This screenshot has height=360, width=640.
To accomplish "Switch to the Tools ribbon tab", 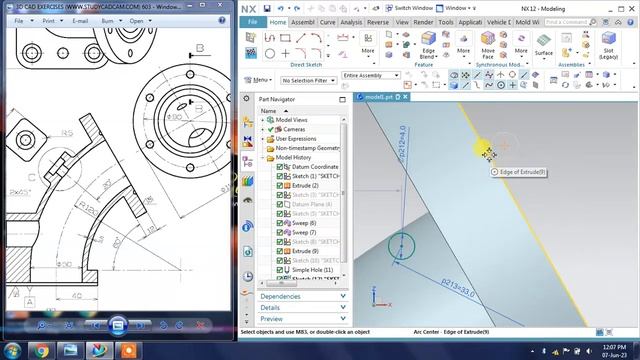I will pos(446,22).
